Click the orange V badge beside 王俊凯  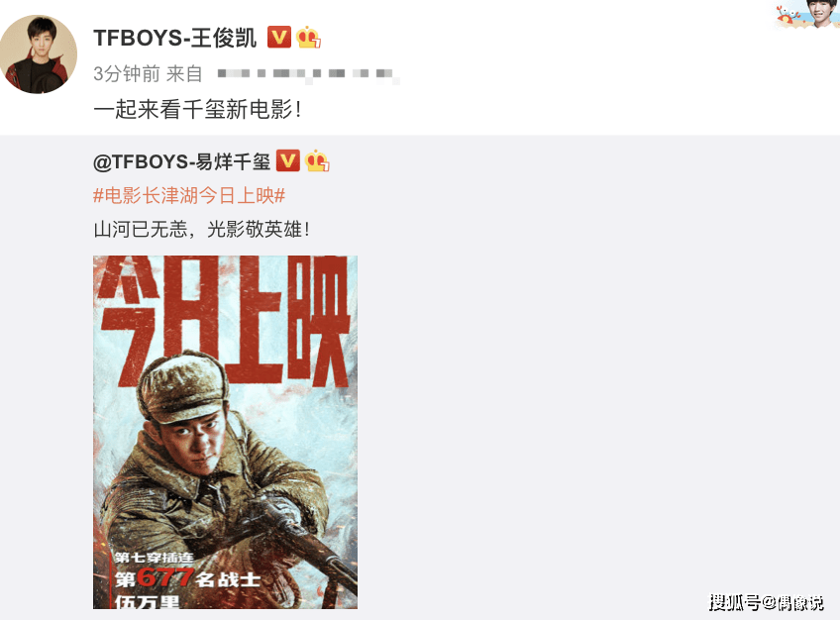[x=279, y=37]
